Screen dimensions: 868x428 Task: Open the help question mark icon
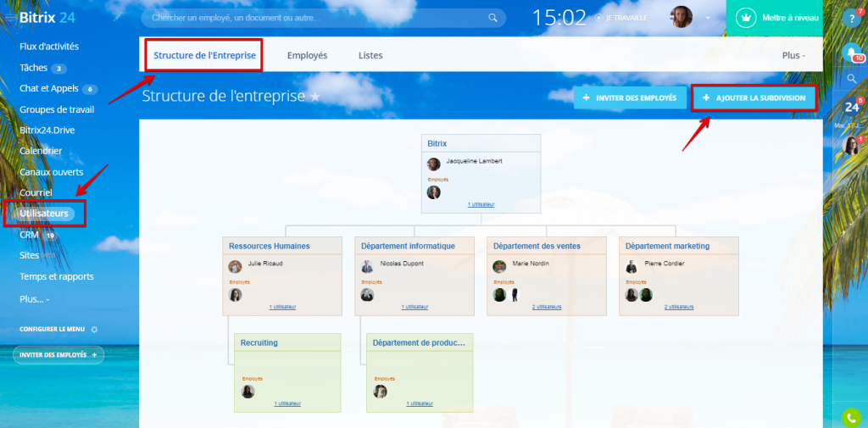coord(852,19)
